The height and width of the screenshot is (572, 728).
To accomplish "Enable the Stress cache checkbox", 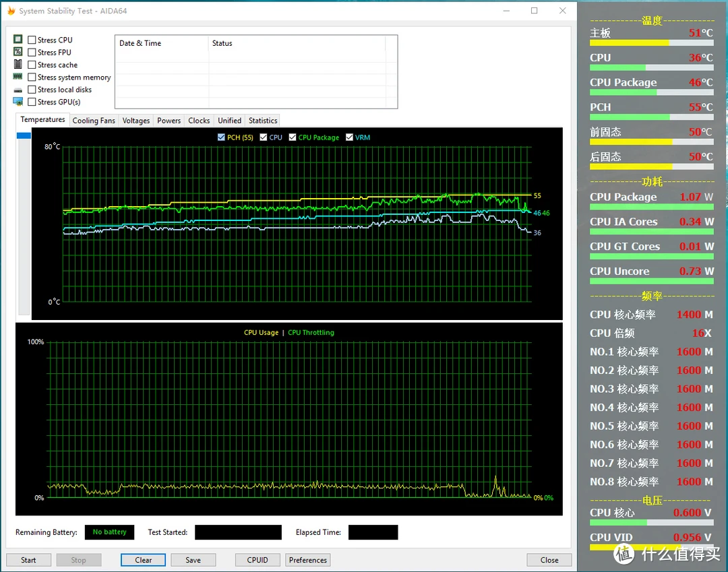I will (32, 65).
